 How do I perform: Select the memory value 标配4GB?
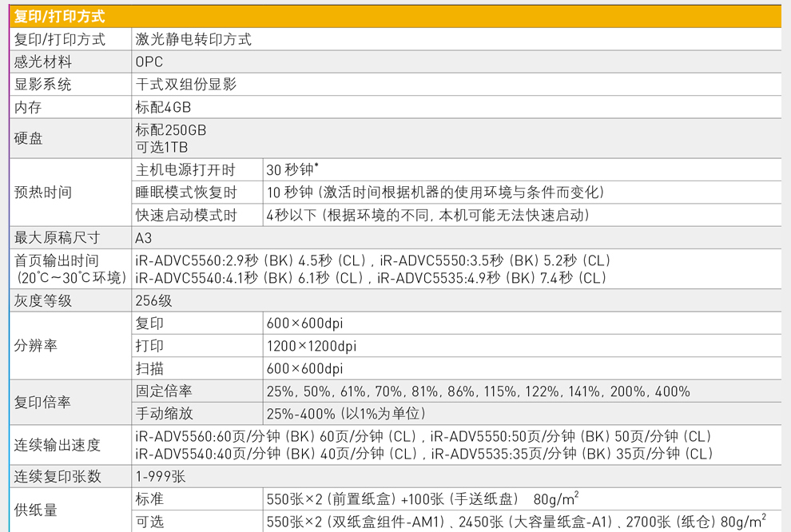point(164,107)
